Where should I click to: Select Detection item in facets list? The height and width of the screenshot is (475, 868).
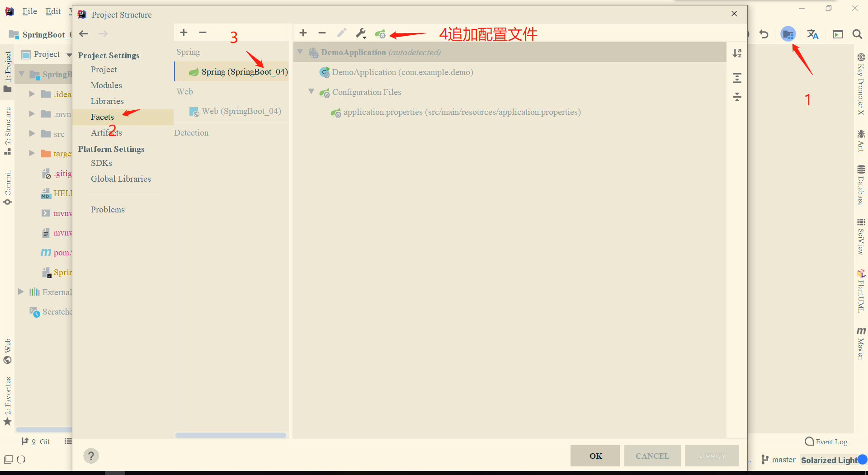click(191, 133)
